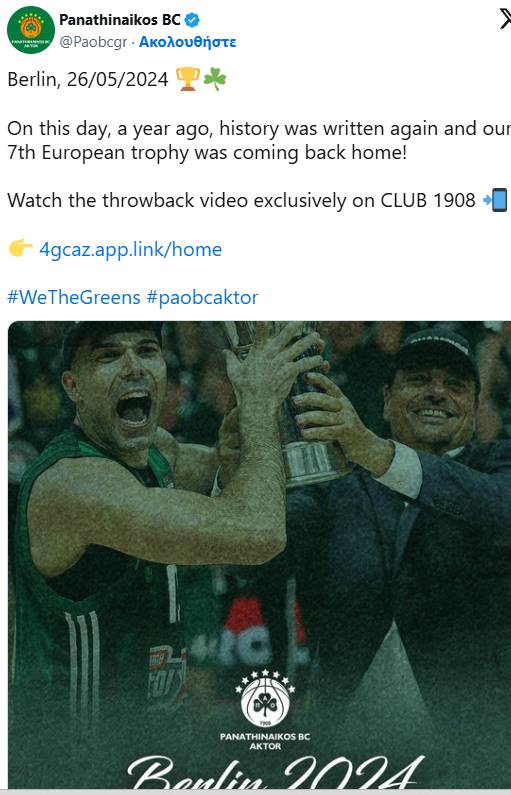Open the Panathinaikos BC profile avatar
This screenshot has width=511, height=795.
30,30
